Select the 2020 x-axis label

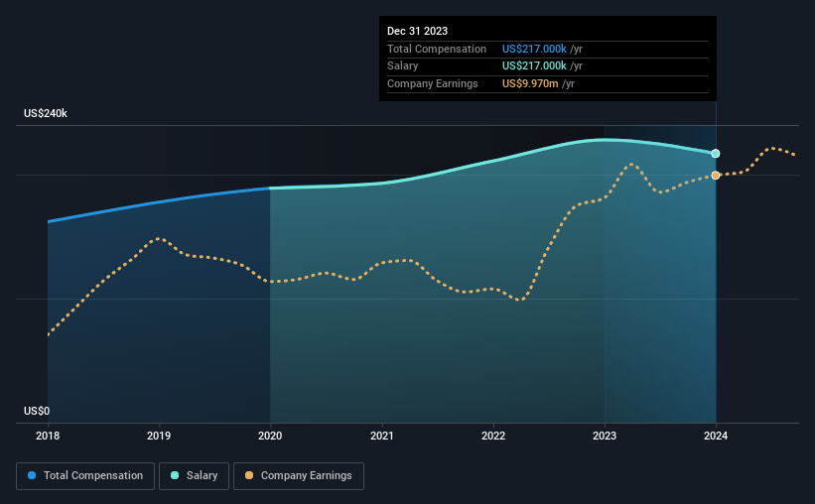[x=270, y=436]
